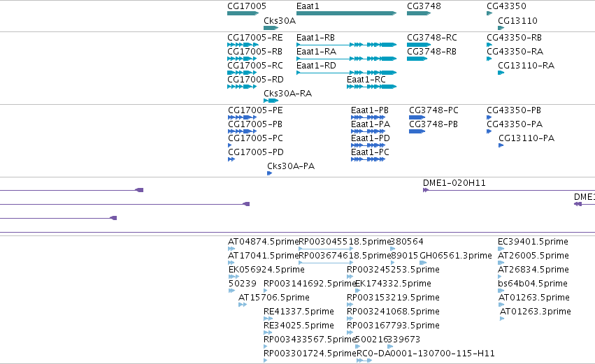Select EST RP003241068.5prime
The width and height of the screenshot is (595, 364).
click(x=393, y=312)
